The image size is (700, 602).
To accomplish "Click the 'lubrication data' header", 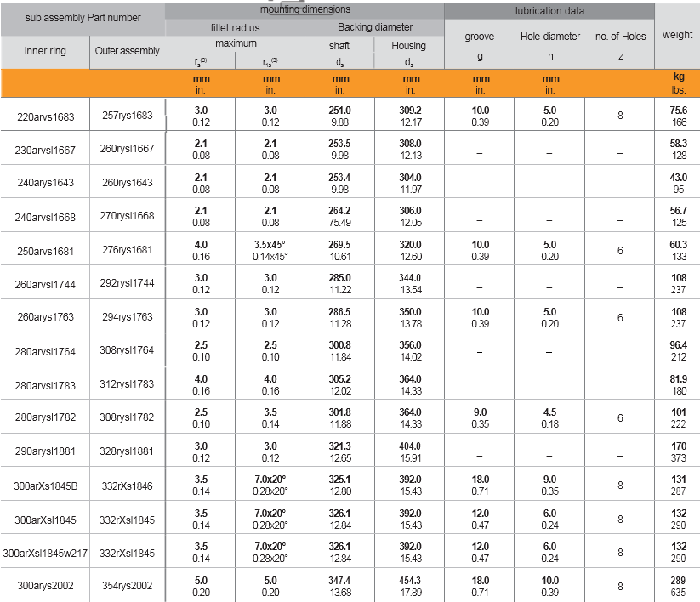I will [x=549, y=11].
